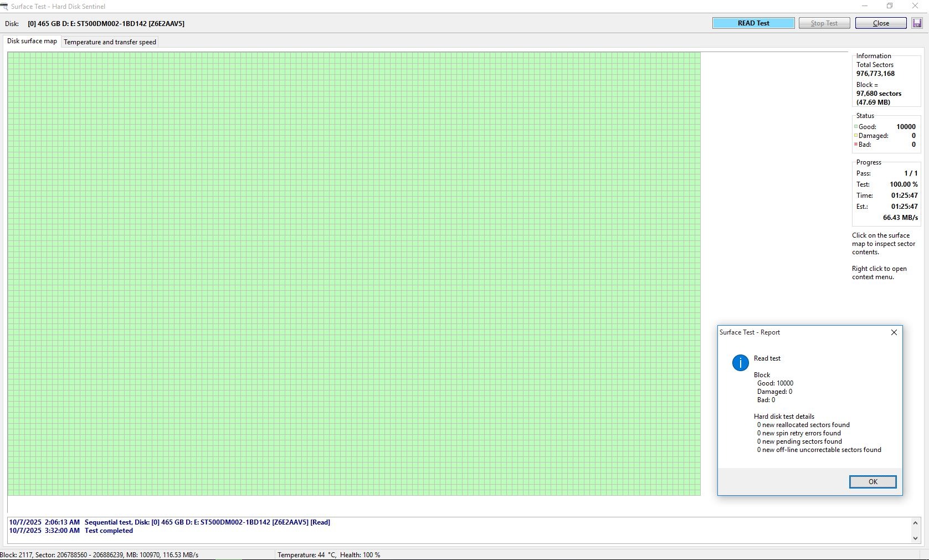Restore down the Surface Test window
929x560 pixels.
(x=890, y=6)
